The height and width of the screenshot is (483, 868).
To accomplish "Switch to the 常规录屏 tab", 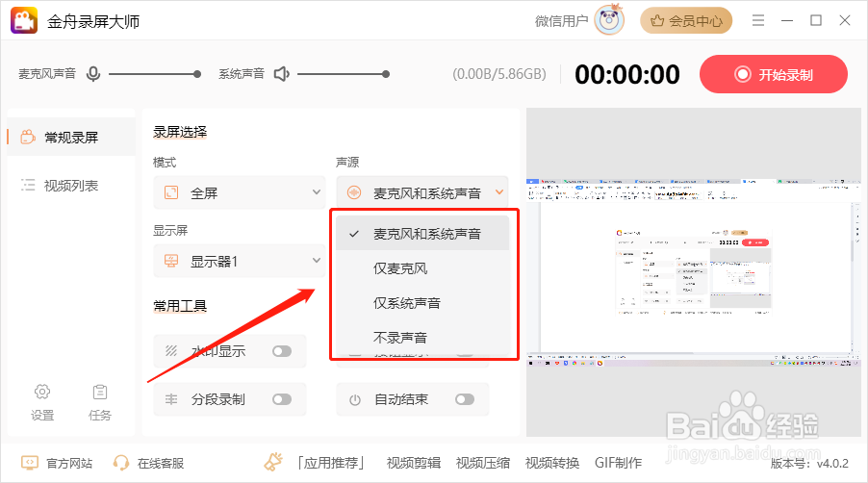I will coord(71,137).
